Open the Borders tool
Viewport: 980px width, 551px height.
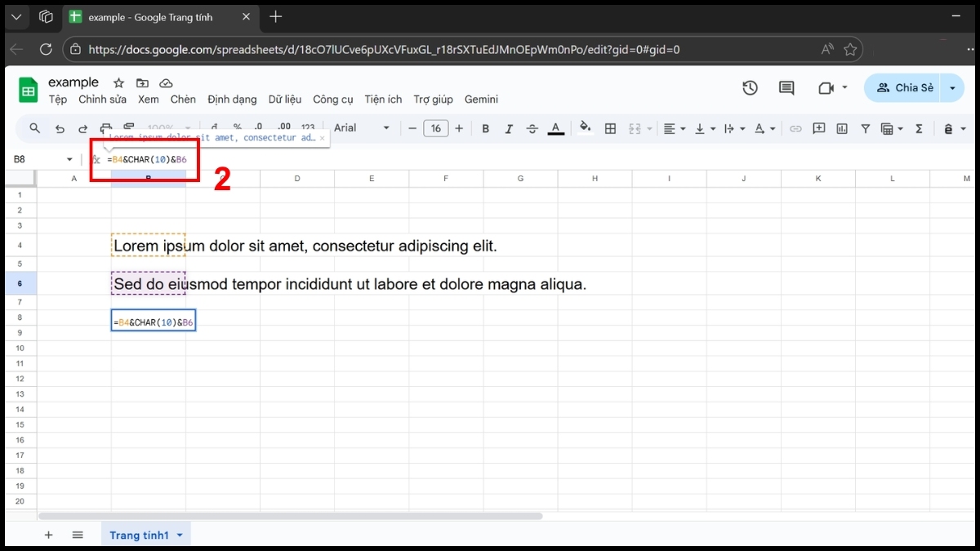(610, 128)
